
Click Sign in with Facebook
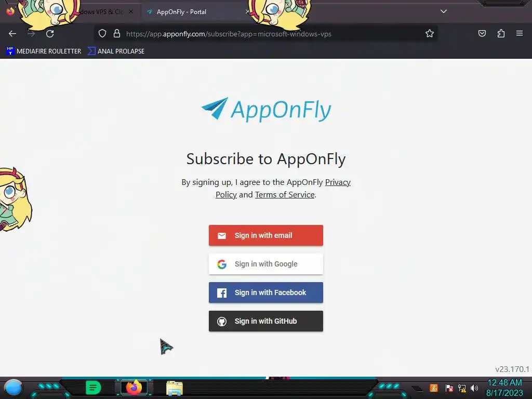point(266,292)
